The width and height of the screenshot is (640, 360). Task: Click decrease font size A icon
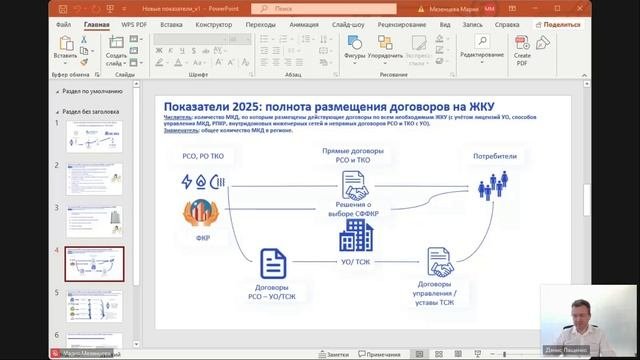coord(231,62)
